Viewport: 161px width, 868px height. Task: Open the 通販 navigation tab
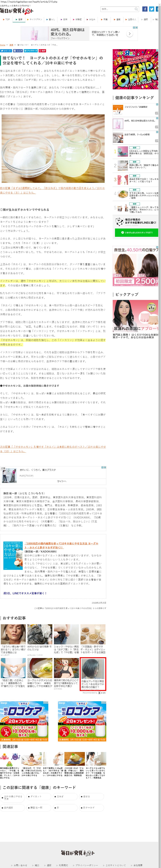(x=144, y=20)
